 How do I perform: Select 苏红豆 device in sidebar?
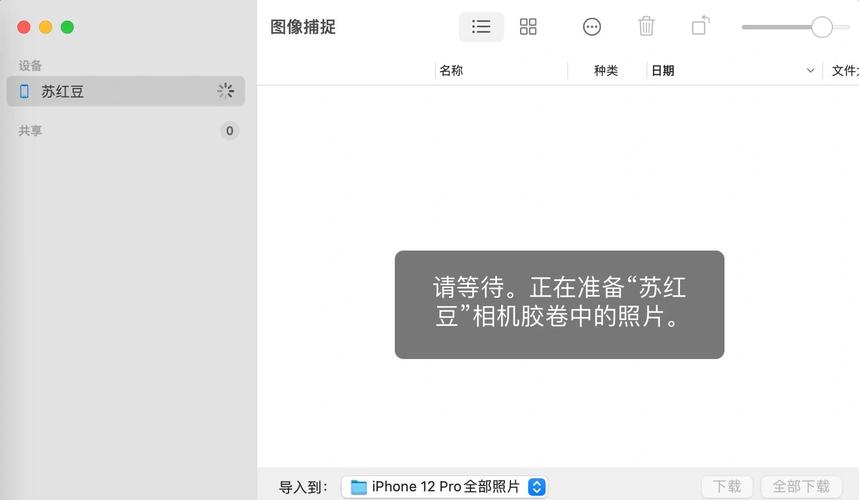(62, 91)
